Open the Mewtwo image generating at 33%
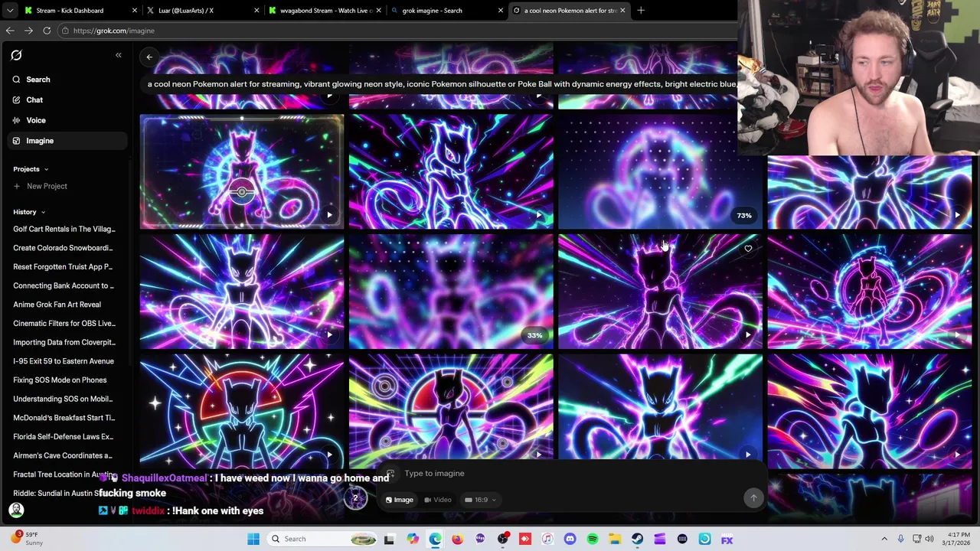Screen dimensions: 980x551 click(x=451, y=292)
